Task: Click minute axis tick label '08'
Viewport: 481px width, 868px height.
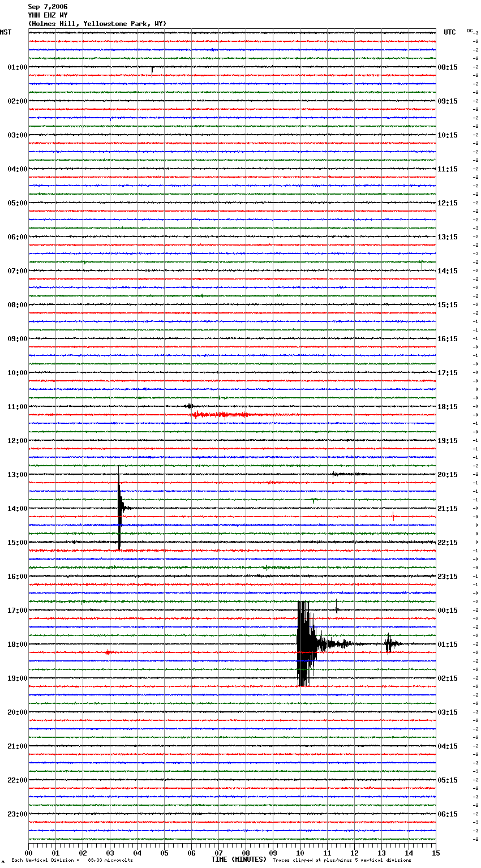Action: [x=246, y=853]
